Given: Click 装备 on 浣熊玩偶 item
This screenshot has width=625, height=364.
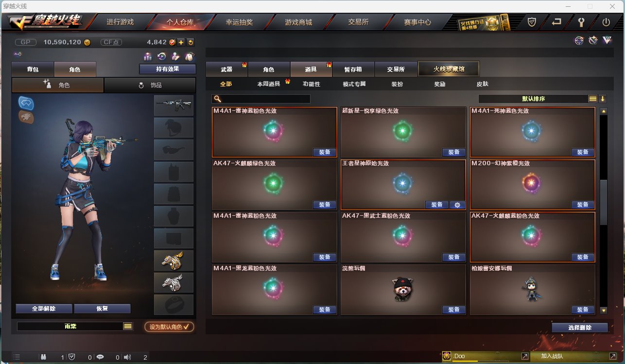Looking at the screenshot, I should pyautogui.click(x=453, y=310).
